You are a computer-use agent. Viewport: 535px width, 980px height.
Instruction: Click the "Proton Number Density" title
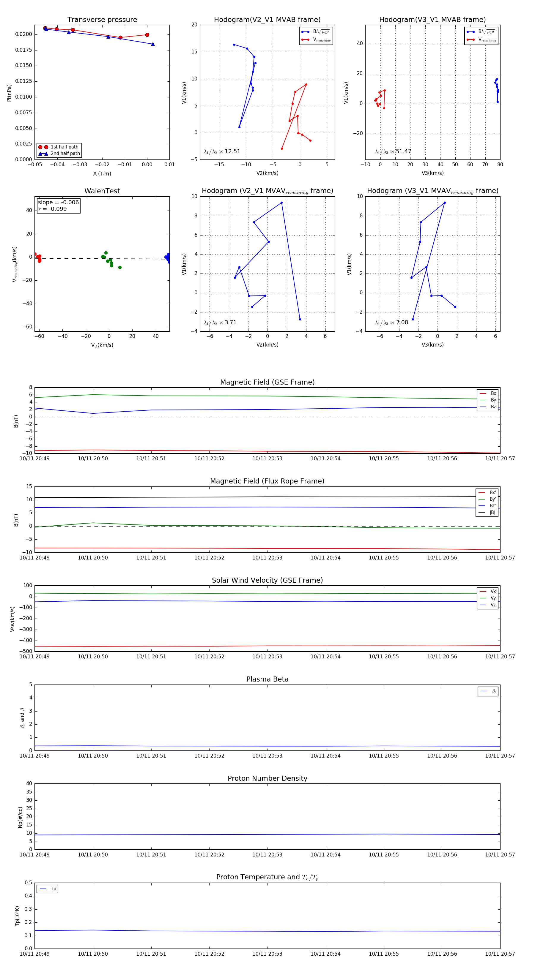(x=267, y=778)
